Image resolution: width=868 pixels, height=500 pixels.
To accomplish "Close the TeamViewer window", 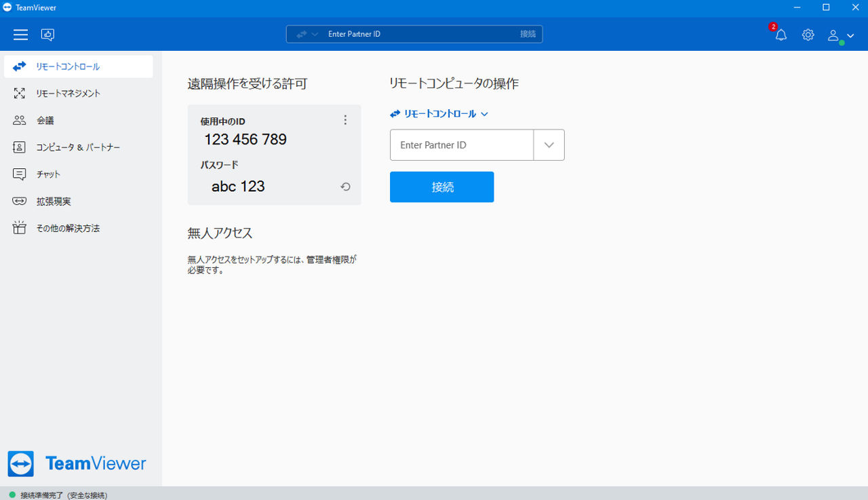I will tap(854, 7).
